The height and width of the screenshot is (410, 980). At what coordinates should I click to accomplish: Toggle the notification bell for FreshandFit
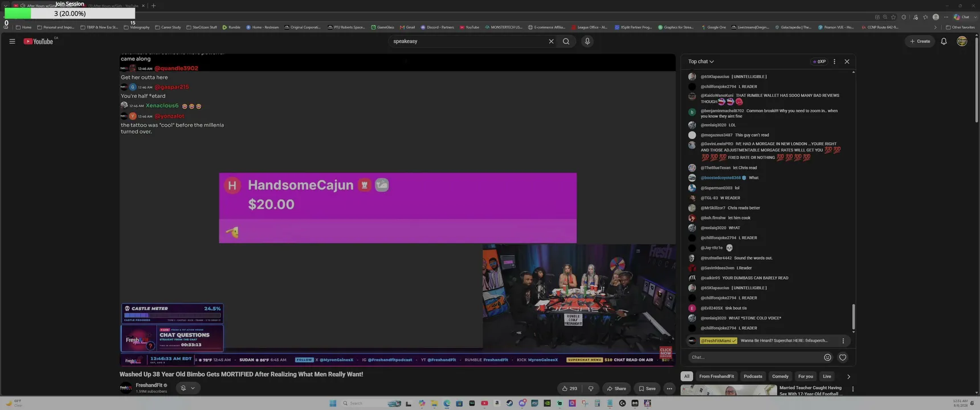[187, 388]
